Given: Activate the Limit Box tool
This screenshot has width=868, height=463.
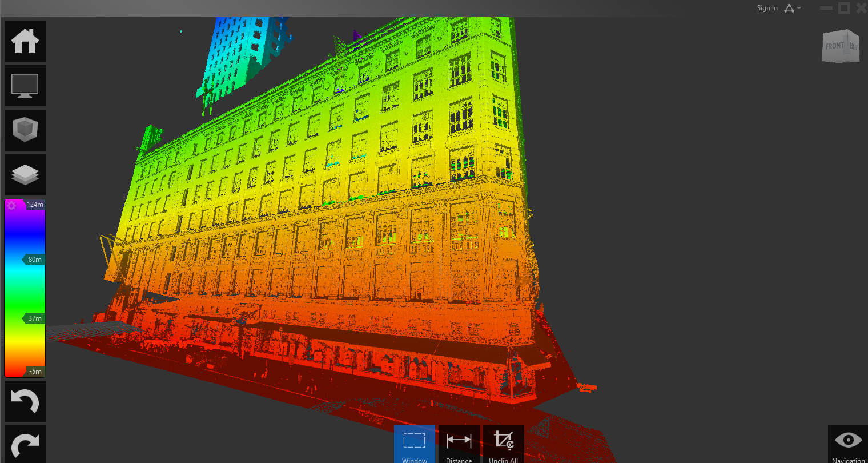Looking at the screenshot, I should (25, 130).
